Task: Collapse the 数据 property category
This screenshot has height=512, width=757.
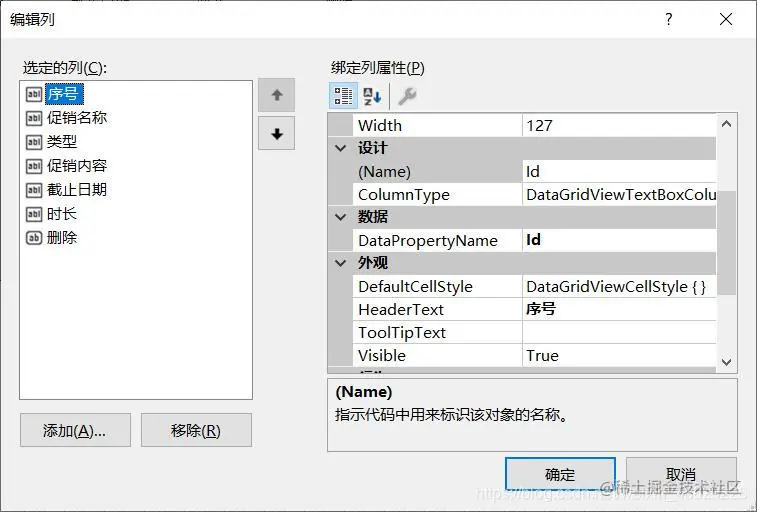Action: point(341,217)
